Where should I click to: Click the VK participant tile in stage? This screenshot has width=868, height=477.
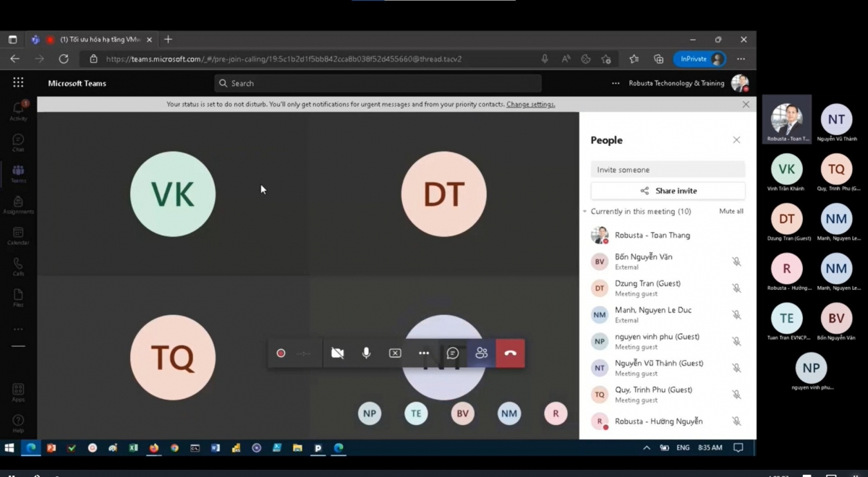click(173, 194)
